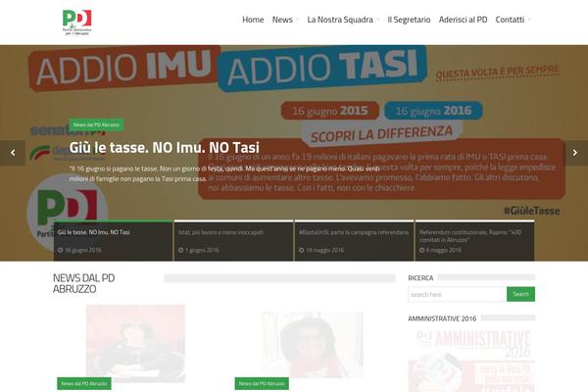Click the slide excerpt about 16 giugno taxes
This screenshot has height=392, width=588.
pos(224,173)
